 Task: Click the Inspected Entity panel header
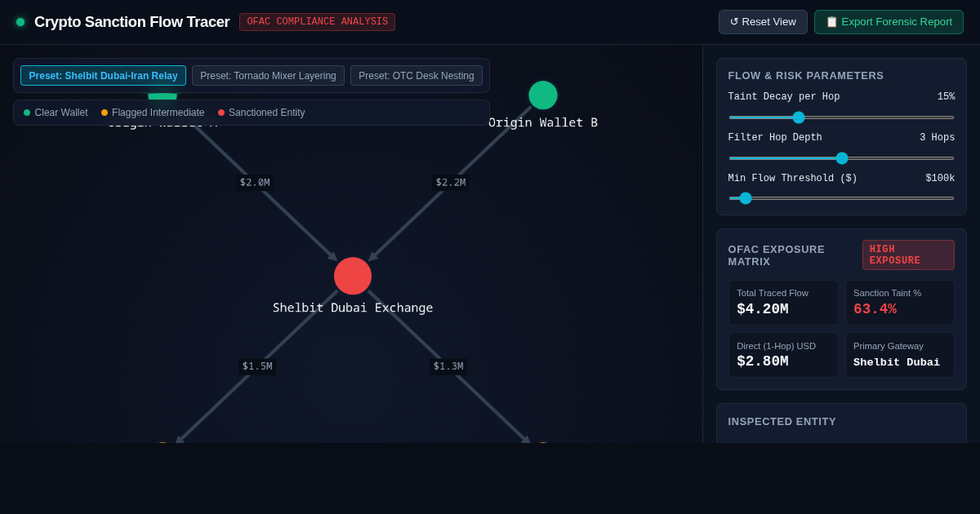[782, 422]
